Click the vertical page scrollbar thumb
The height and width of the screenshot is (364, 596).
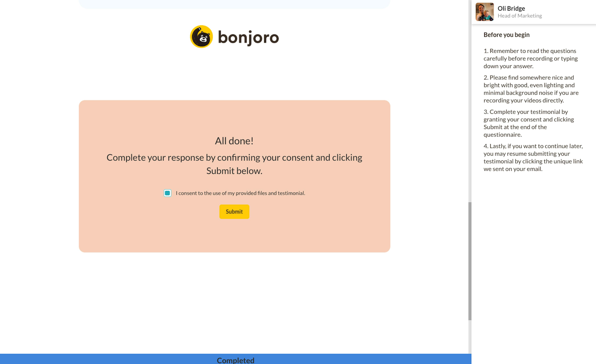pyautogui.click(x=470, y=261)
